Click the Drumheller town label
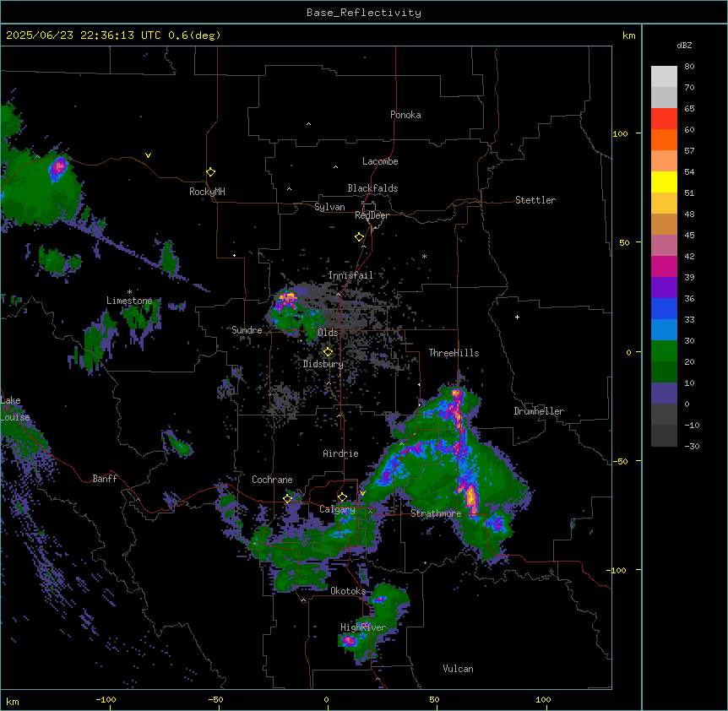 click(539, 411)
